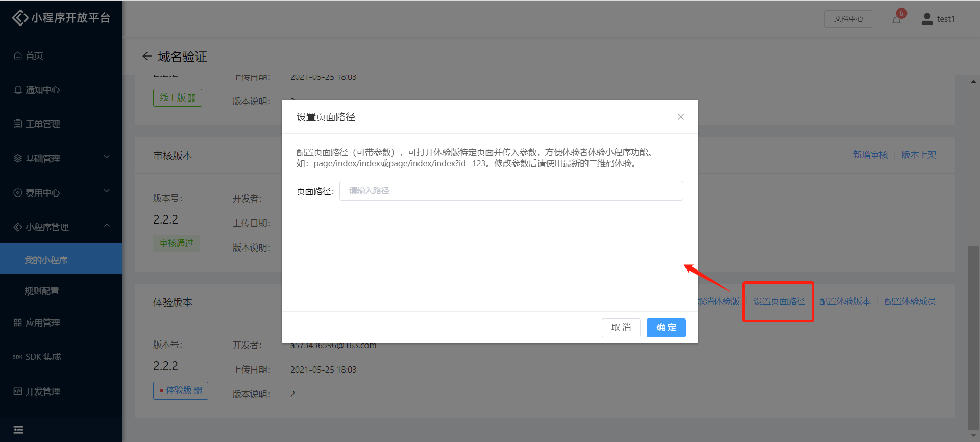Collapse the 小程序管理 chevron
Image resolution: width=980 pixels, height=442 pixels.
[107, 226]
